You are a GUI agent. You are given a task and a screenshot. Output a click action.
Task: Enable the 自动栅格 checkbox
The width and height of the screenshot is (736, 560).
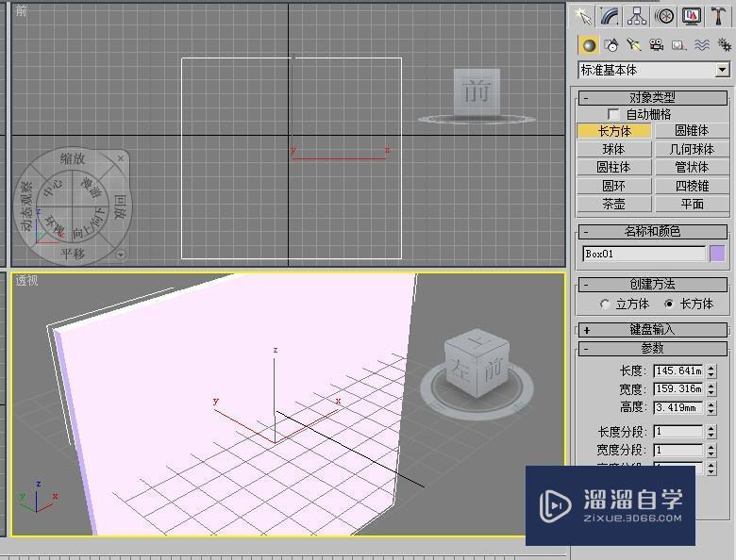tap(612, 114)
